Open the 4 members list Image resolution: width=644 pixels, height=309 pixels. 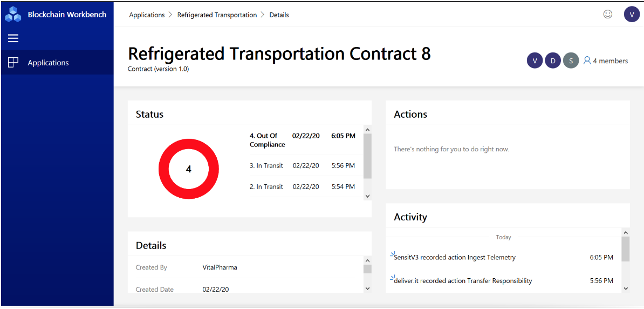606,61
